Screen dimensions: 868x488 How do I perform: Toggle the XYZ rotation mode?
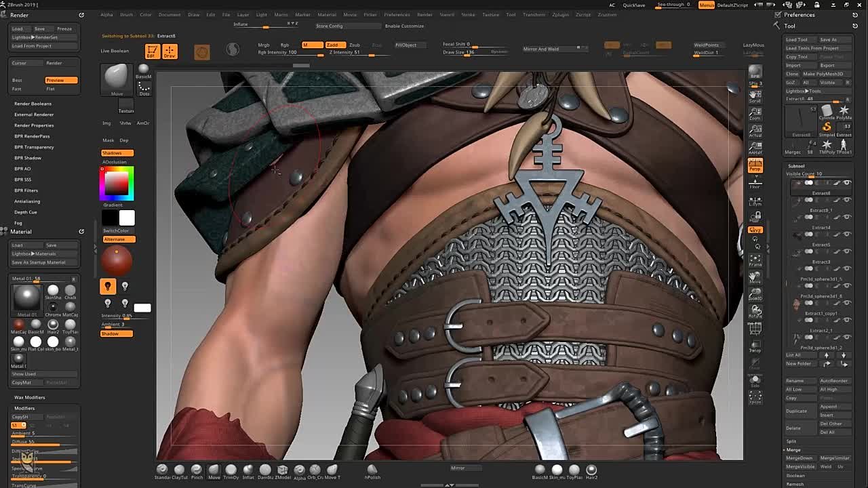point(755,230)
